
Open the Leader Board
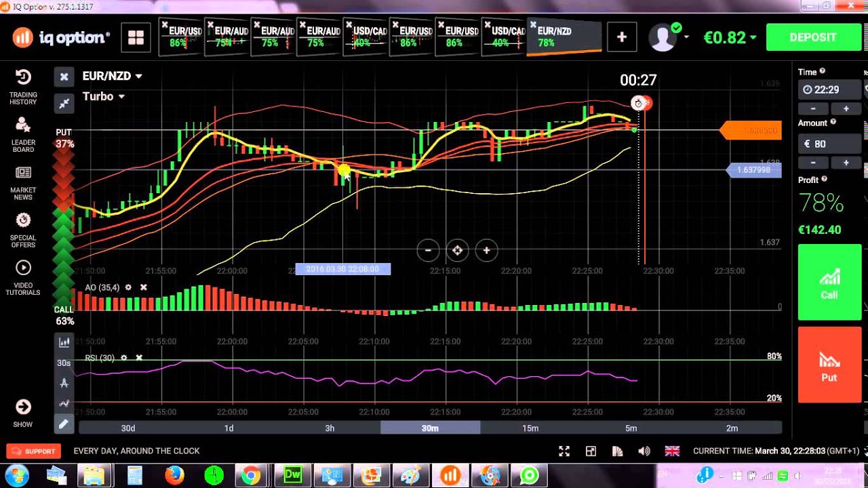coord(23,134)
